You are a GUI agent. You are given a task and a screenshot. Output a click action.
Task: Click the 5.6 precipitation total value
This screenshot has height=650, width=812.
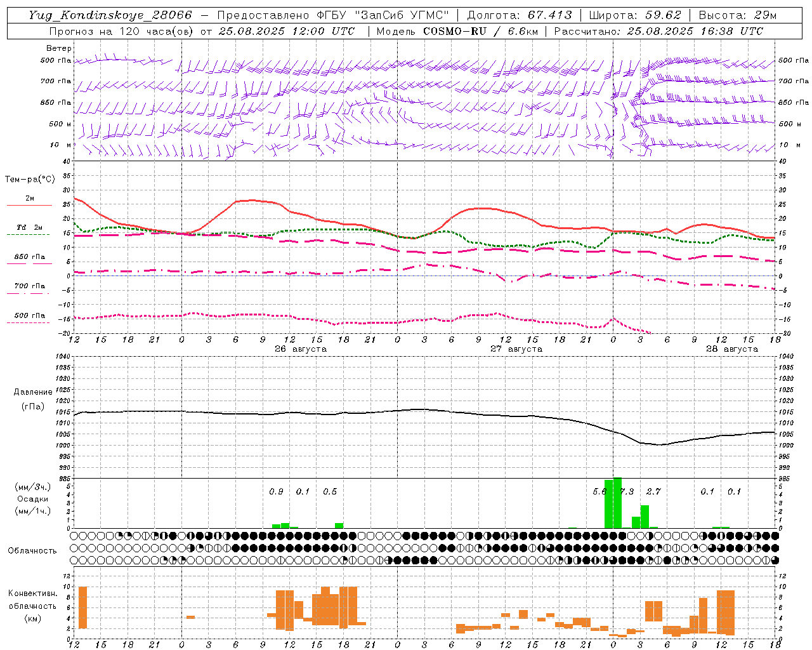click(x=600, y=491)
